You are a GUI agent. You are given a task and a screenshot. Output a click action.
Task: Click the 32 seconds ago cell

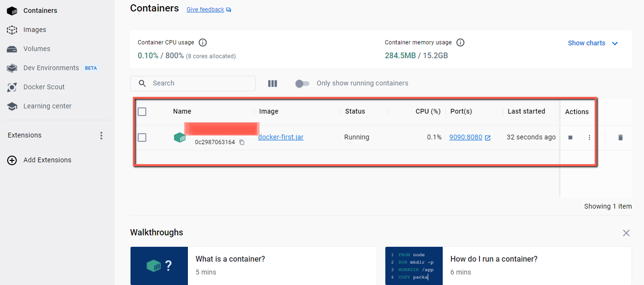pyautogui.click(x=531, y=137)
